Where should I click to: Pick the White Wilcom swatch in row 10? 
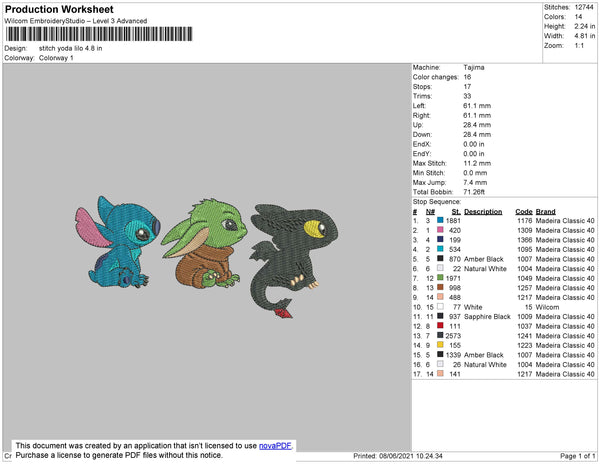click(x=440, y=306)
